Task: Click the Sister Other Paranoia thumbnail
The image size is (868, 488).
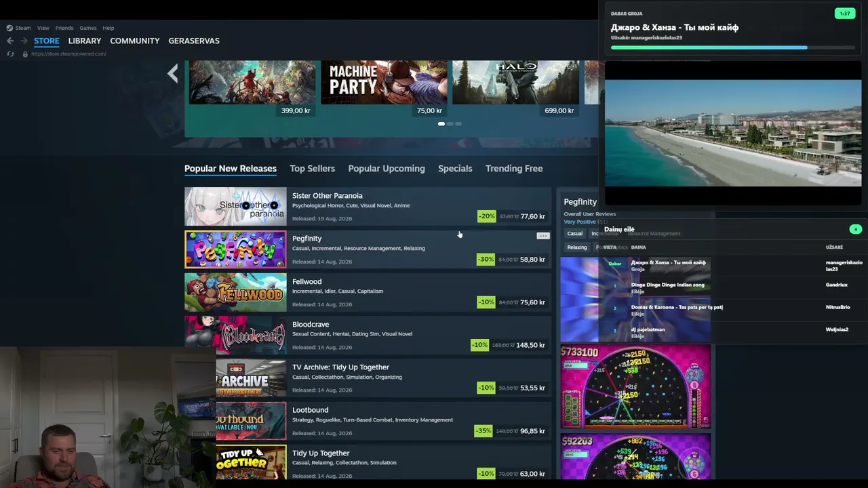Action: click(235, 207)
